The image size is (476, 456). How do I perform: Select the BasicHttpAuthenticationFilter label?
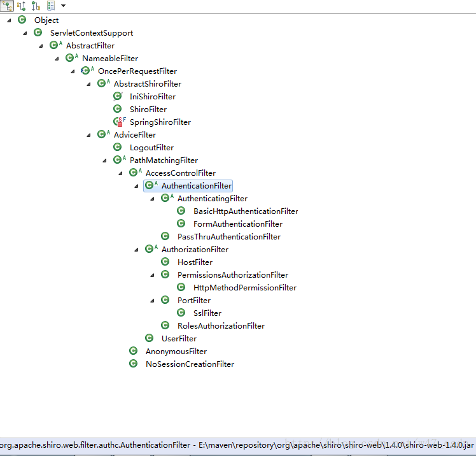[x=246, y=211]
